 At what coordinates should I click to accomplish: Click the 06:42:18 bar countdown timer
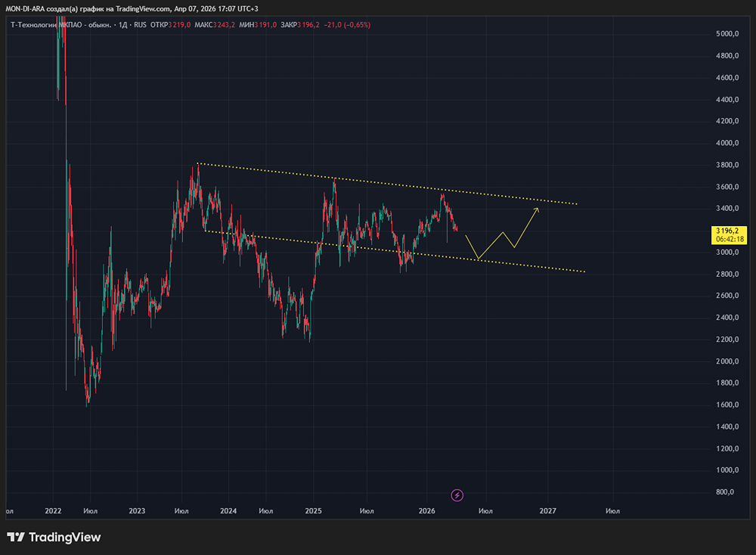coord(730,239)
